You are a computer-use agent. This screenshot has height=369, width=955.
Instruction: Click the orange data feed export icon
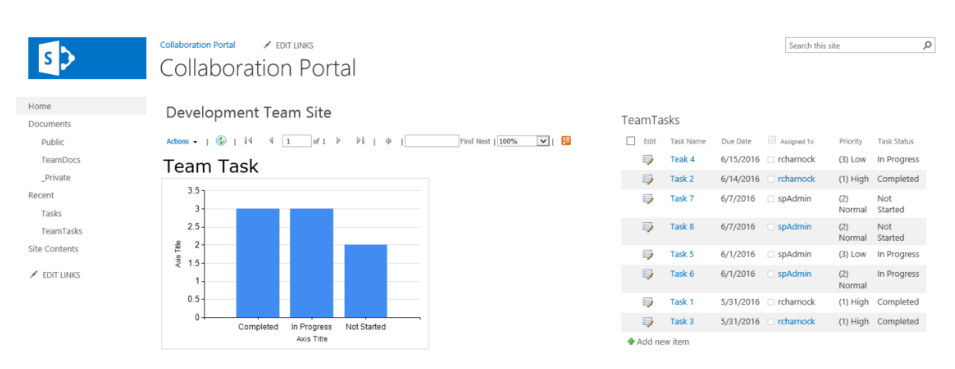566,141
